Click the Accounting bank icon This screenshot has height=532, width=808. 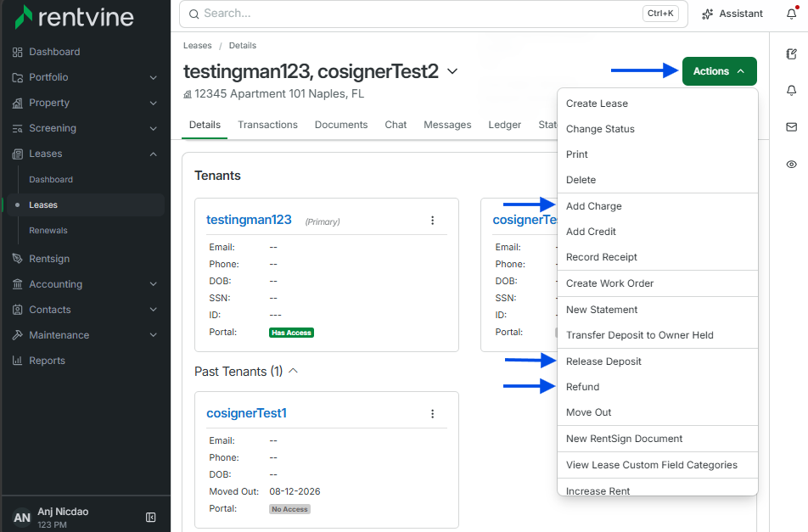pos(18,284)
